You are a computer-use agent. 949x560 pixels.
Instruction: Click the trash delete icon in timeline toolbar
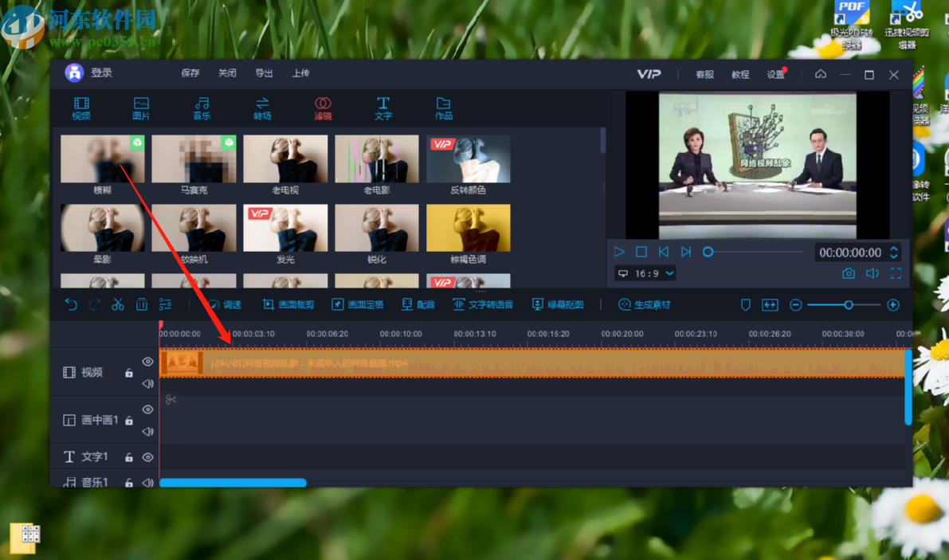coord(142,305)
